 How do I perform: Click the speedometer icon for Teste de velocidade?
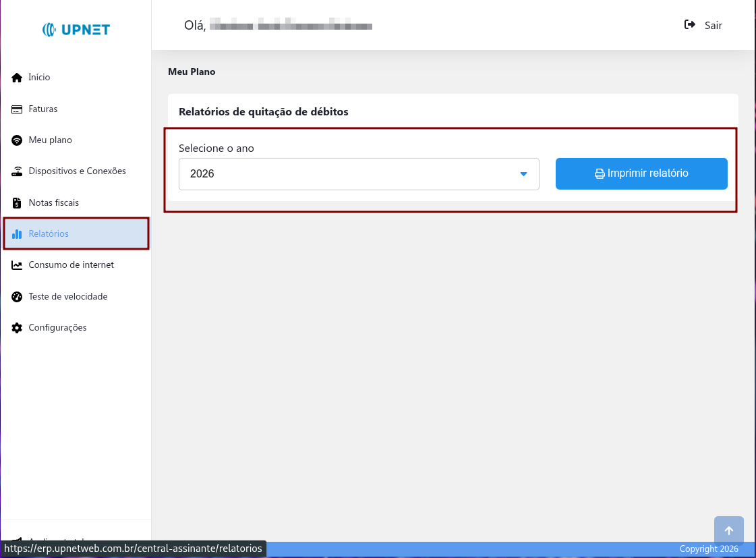point(17,297)
